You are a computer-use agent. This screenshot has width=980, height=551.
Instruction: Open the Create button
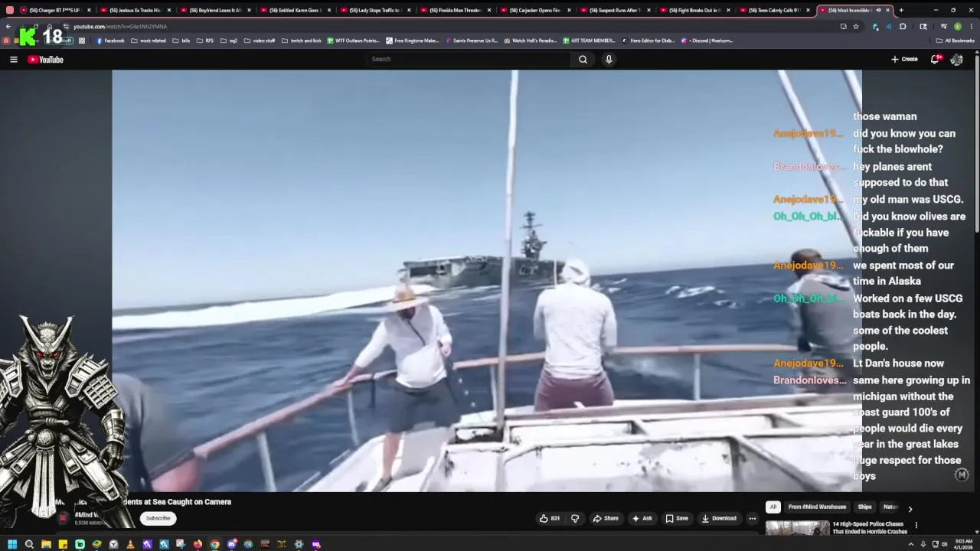[x=904, y=59]
